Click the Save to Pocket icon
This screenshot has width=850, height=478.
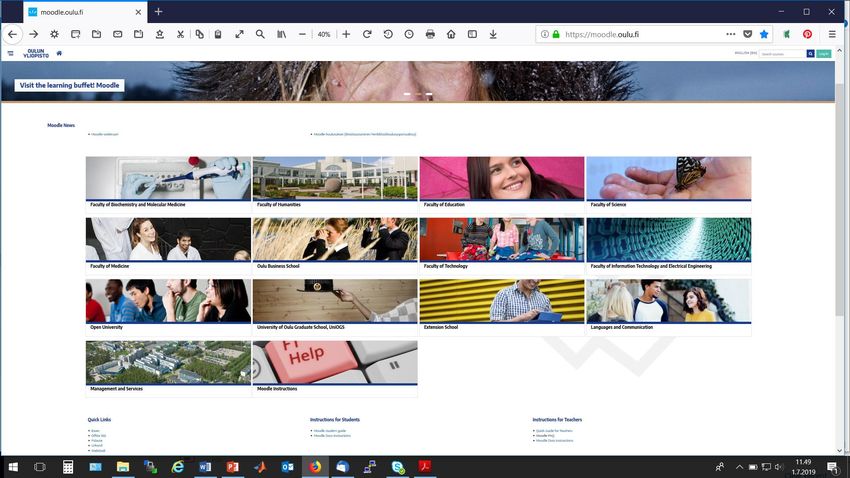[x=748, y=34]
